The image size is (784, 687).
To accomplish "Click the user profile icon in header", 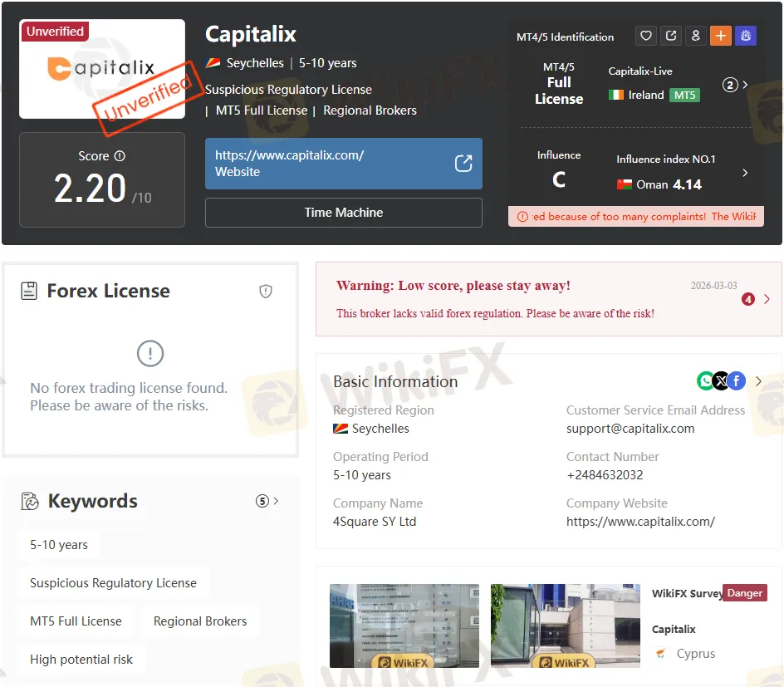I will (x=695, y=36).
